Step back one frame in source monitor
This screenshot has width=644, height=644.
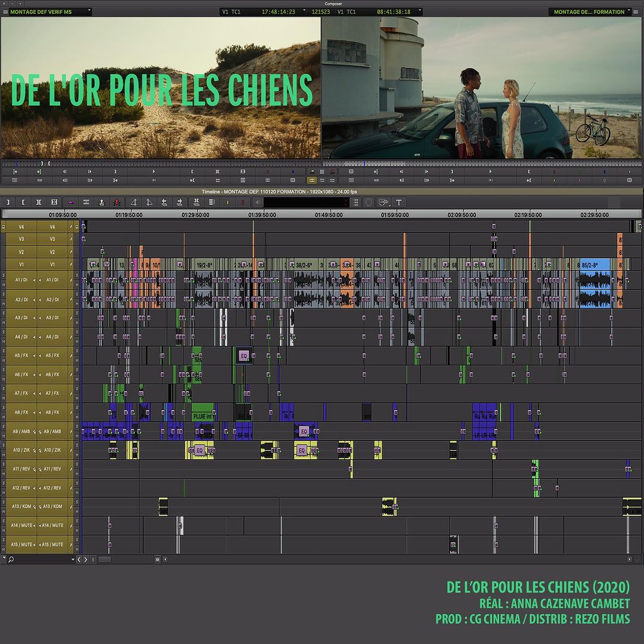(64, 172)
